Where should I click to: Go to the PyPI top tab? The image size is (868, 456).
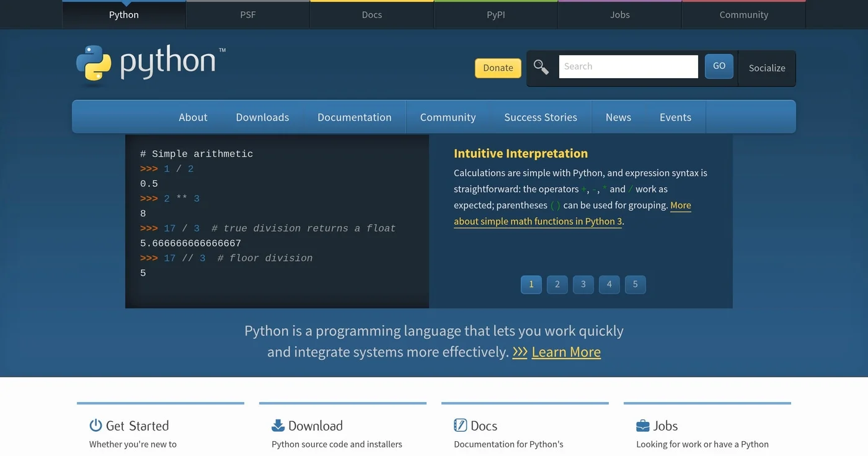[496, 15]
